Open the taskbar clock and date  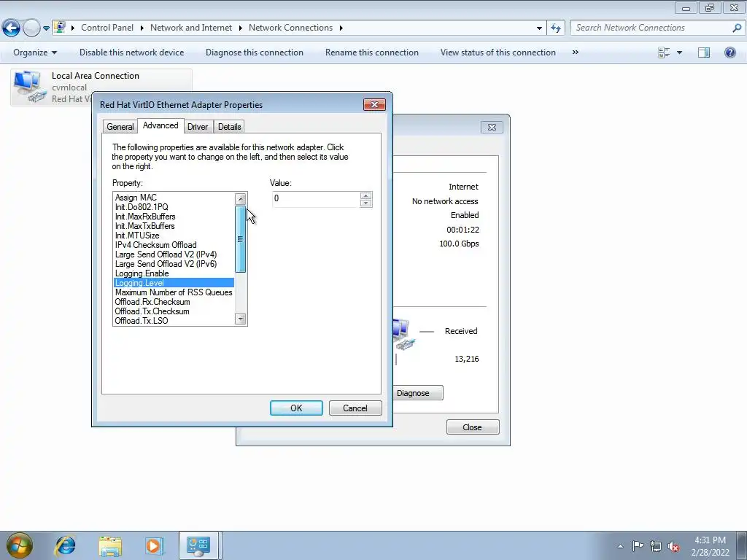(x=710, y=546)
